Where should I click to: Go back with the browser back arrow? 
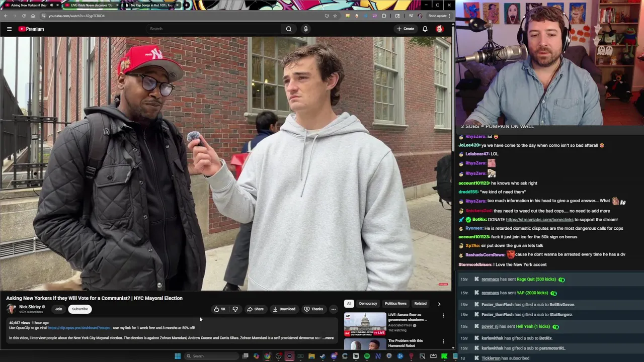6,16
